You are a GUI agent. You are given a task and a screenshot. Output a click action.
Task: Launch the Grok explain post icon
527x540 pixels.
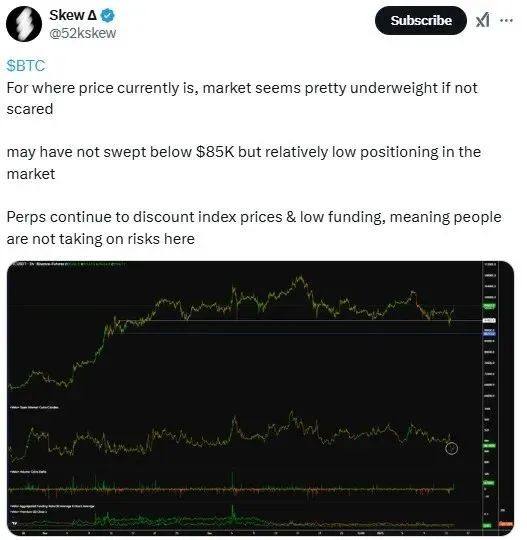click(x=482, y=20)
